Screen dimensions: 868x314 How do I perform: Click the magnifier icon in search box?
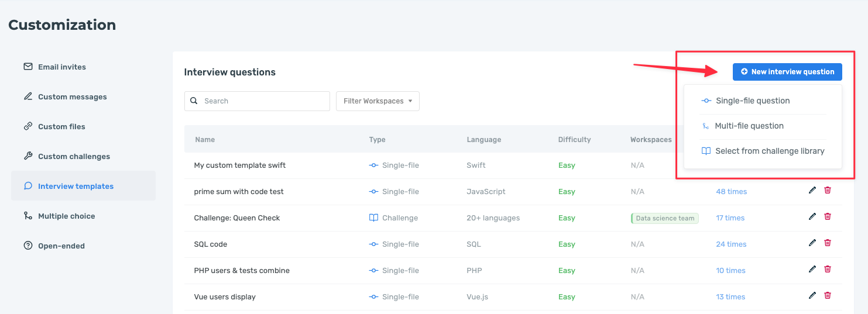click(x=194, y=101)
